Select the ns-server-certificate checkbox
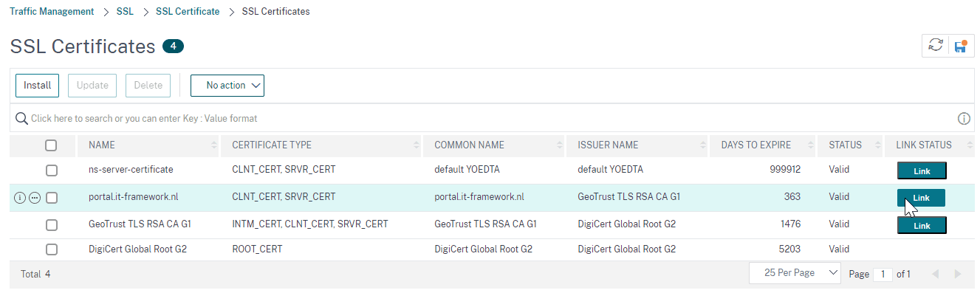 [x=51, y=170]
